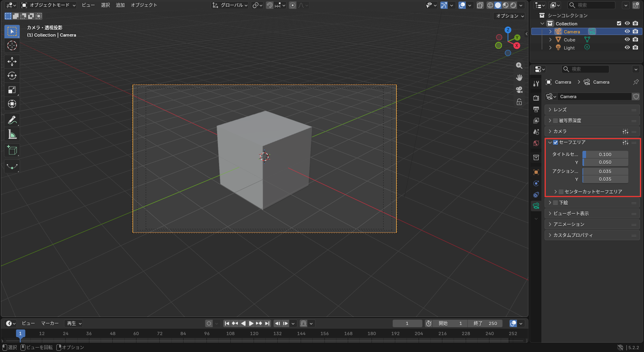This screenshot has height=352, width=644.
Task: Open the 選択 menu
Action: [105, 5]
